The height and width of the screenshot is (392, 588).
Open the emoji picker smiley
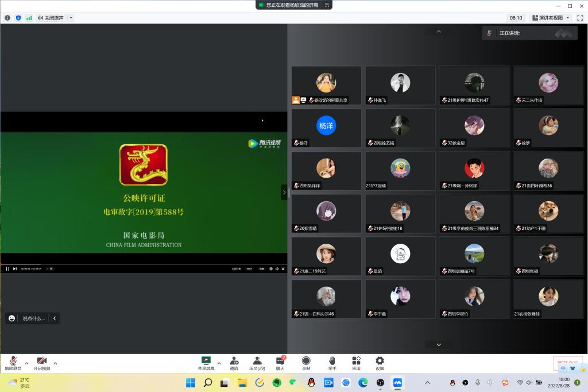[12, 318]
